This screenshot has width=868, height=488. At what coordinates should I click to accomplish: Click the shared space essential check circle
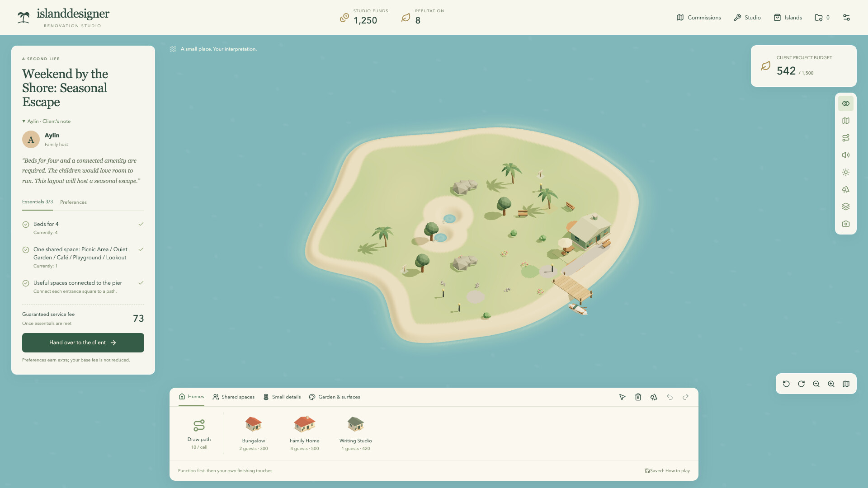(x=26, y=249)
